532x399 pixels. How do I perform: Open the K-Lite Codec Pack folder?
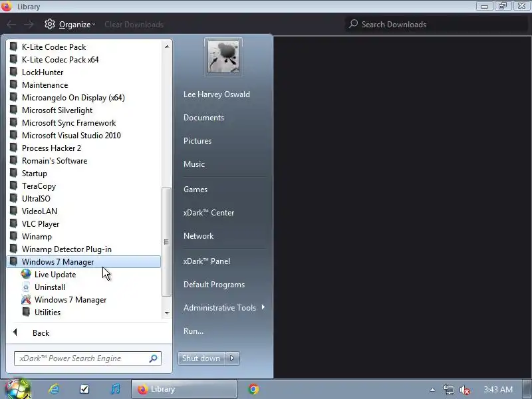pyautogui.click(x=83, y=47)
